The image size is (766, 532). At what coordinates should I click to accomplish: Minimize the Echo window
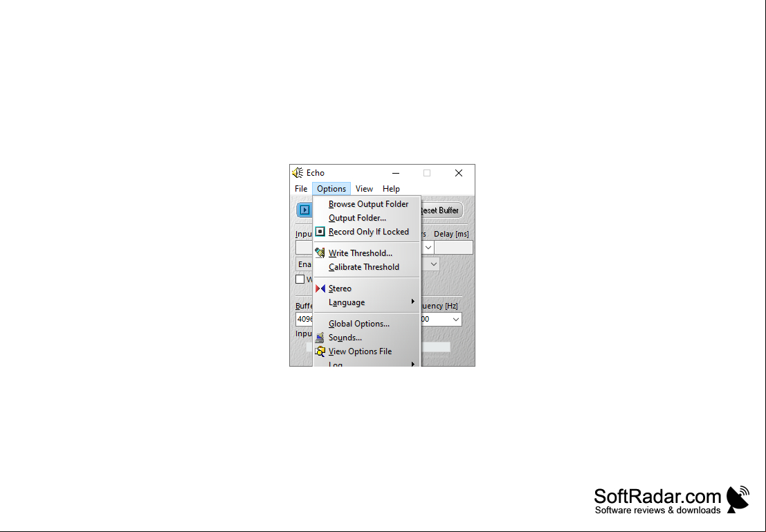(x=396, y=173)
